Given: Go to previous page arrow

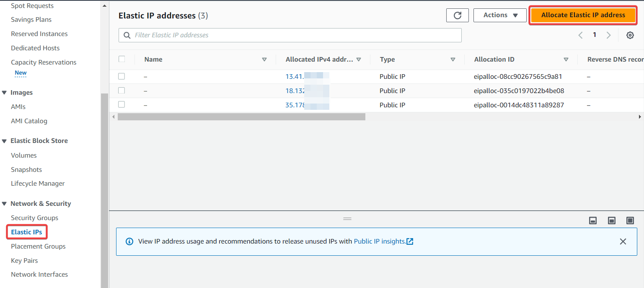Looking at the screenshot, I should (x=581, y=35).
